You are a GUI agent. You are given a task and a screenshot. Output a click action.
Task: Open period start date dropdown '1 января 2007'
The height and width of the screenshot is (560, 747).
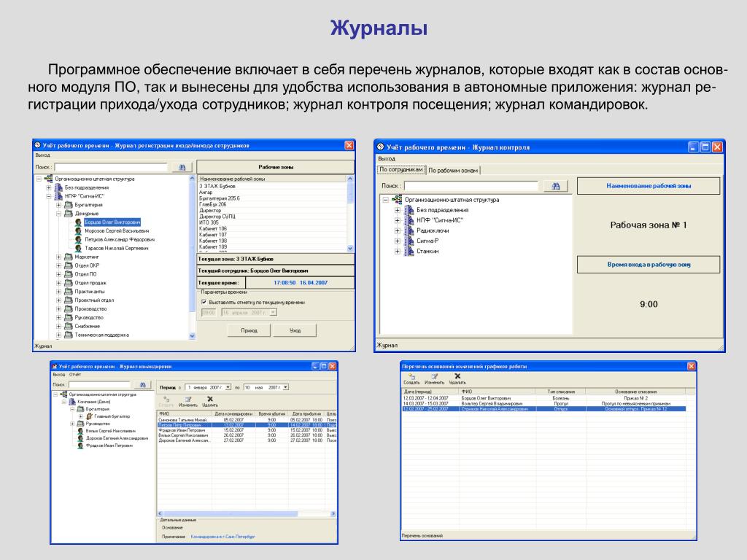pos(228,387)
